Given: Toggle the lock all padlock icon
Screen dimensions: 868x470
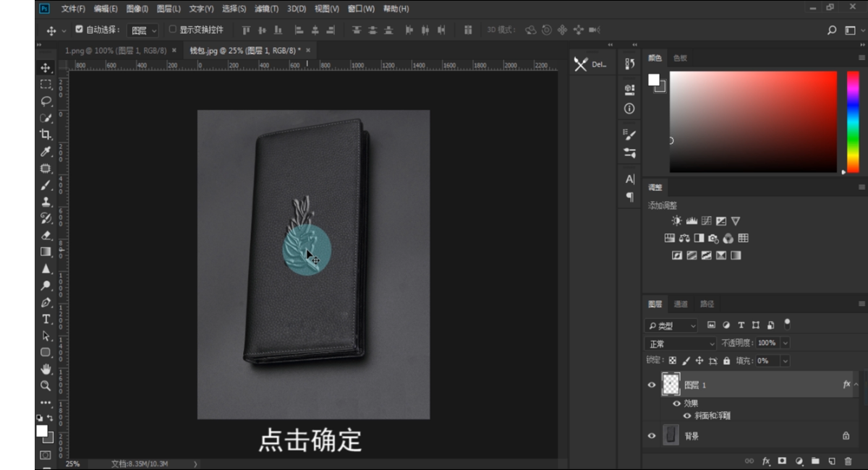Looking at the screenshot, I should click(727, 360).
